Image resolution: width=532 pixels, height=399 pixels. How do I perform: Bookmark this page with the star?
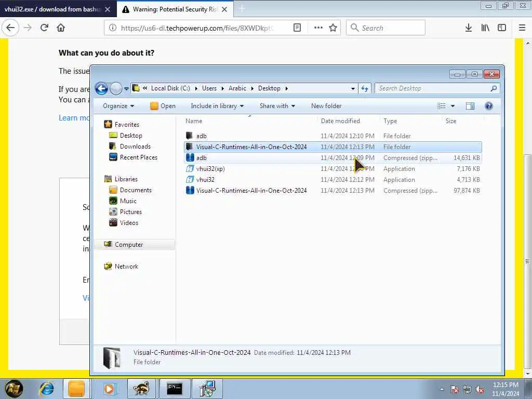tap(333, 28)
